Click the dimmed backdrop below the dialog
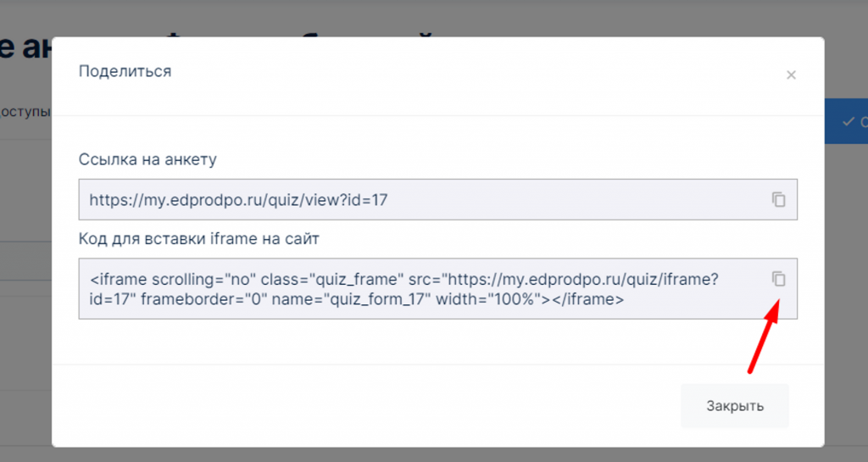868x462 pixels. coord(434,455)
